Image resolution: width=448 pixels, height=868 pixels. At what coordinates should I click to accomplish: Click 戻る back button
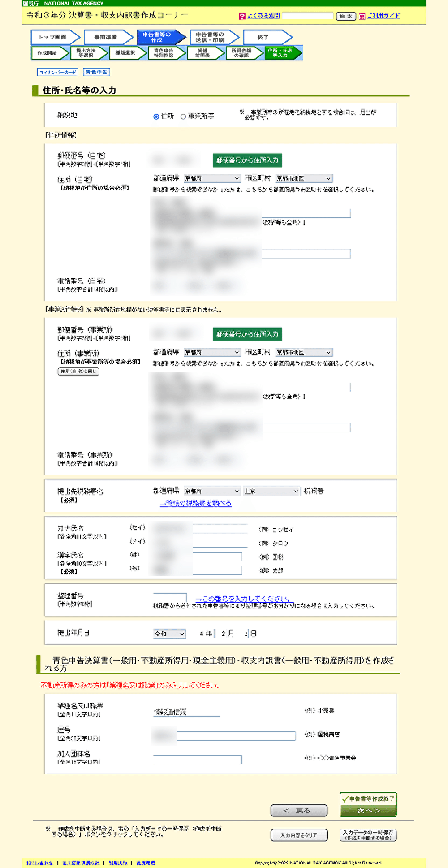(299, 811)
